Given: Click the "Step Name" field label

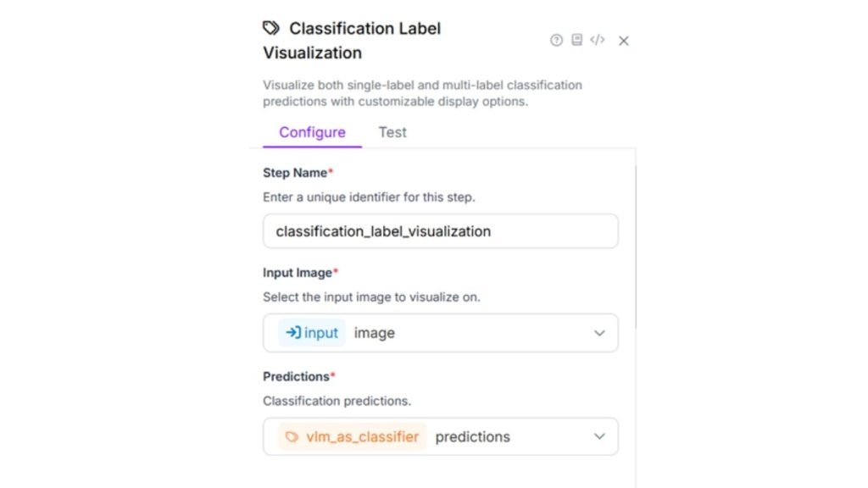Looking at the screenshot, I should 295,173.
